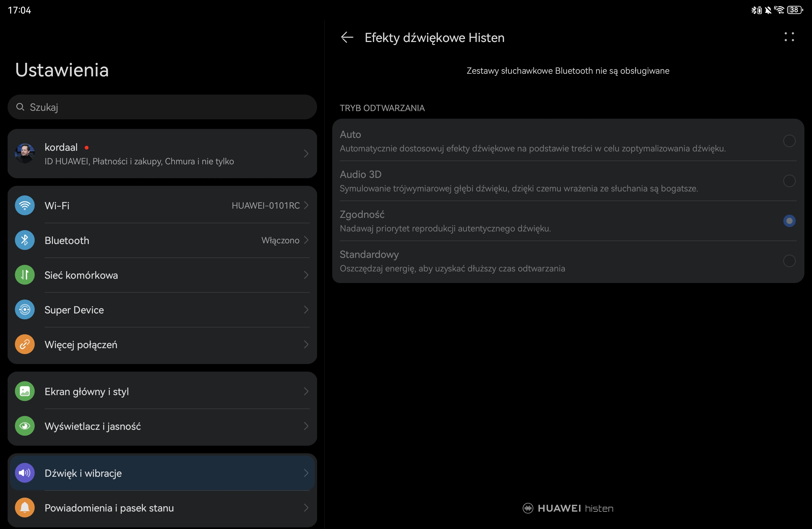Focus the Szukaj search field
The height and width of the screenshot is (529, 812).
(x=162, y=107)
